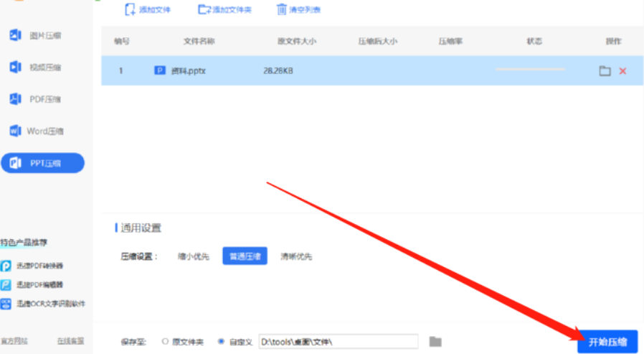Click the 原文件大小 column header
The image size is (644, 354).
[x=297, y=41]
